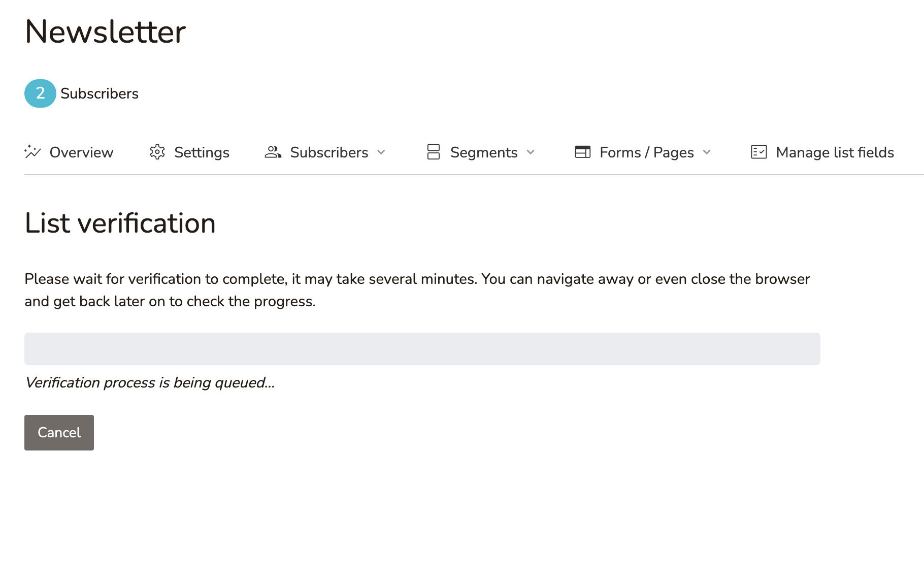Select the Segments menu label
924x580 pixels.
483,152
